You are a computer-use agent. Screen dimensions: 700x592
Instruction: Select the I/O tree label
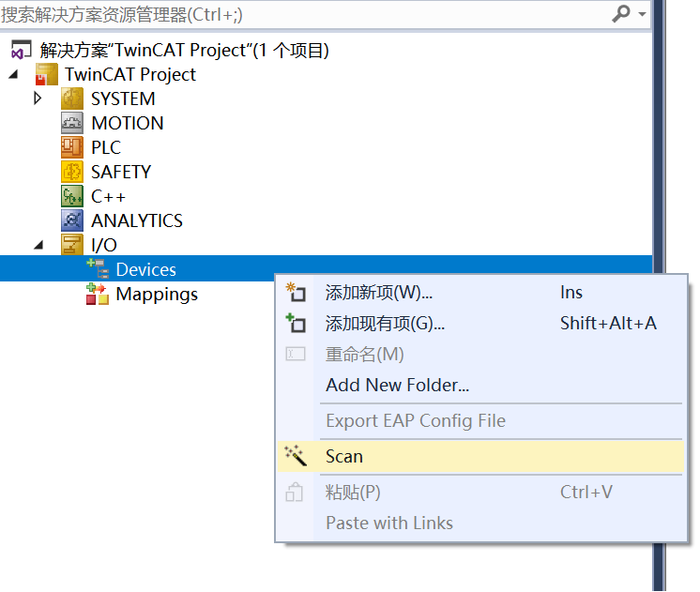104,245
